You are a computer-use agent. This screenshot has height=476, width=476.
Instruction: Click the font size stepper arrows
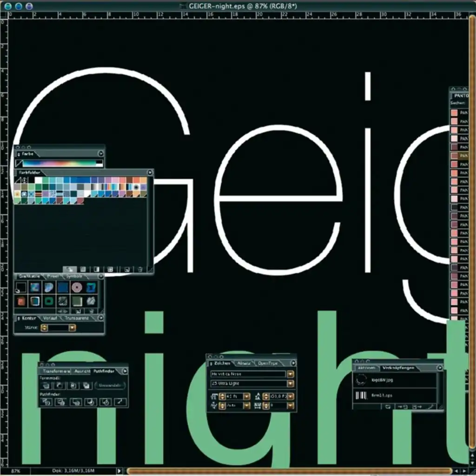pyautogui.click(x=222, y=397)
